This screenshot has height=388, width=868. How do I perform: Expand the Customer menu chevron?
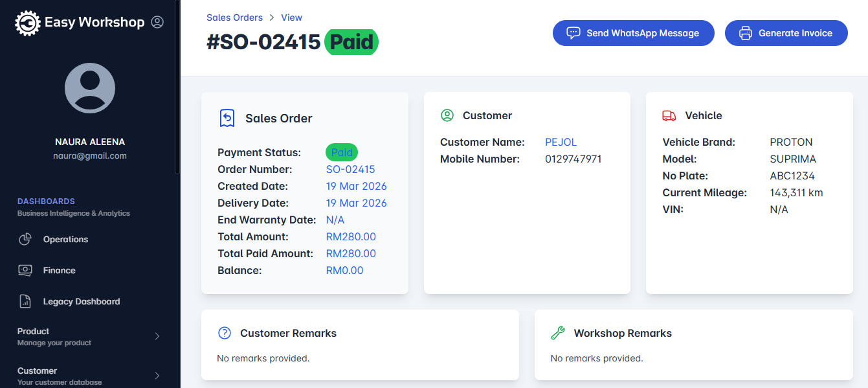point(157,376)
